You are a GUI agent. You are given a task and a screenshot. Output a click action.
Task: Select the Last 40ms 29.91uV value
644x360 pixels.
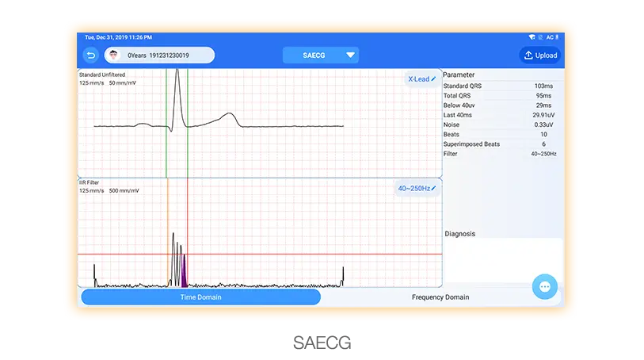tap(543, 115)
